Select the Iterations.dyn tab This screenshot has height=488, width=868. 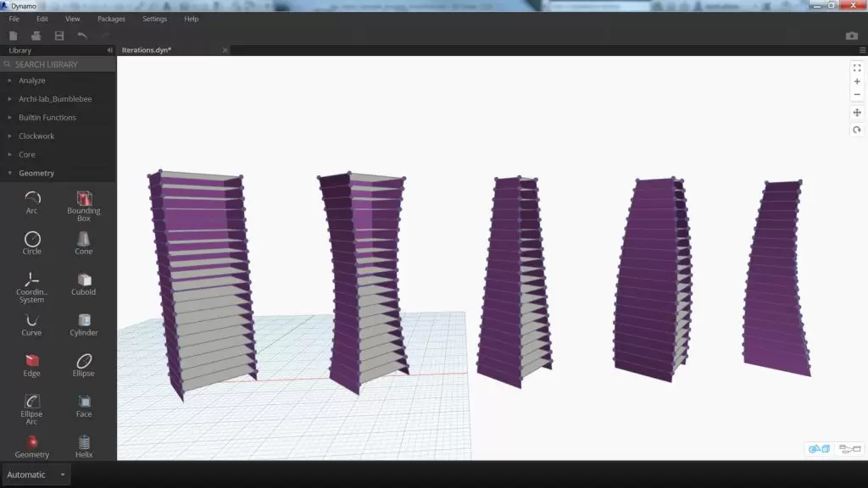(x=147, y=50)
